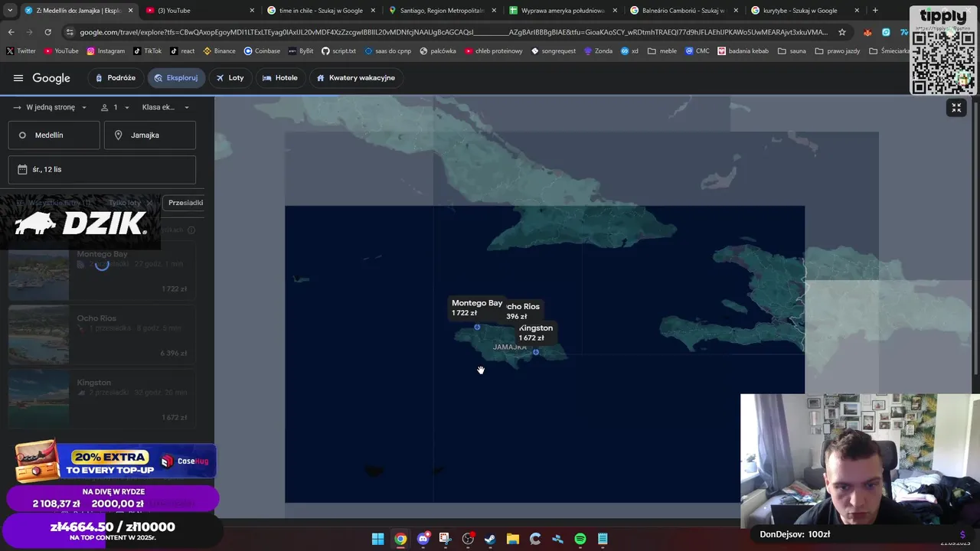Open the sauna bookmarks folder

[792, 51]
